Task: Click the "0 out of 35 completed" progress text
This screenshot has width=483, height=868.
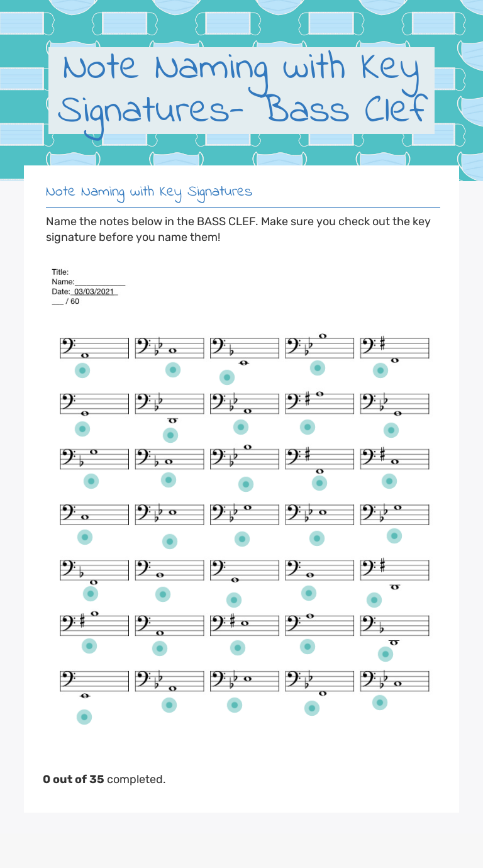Action: [x=104, y=779]
